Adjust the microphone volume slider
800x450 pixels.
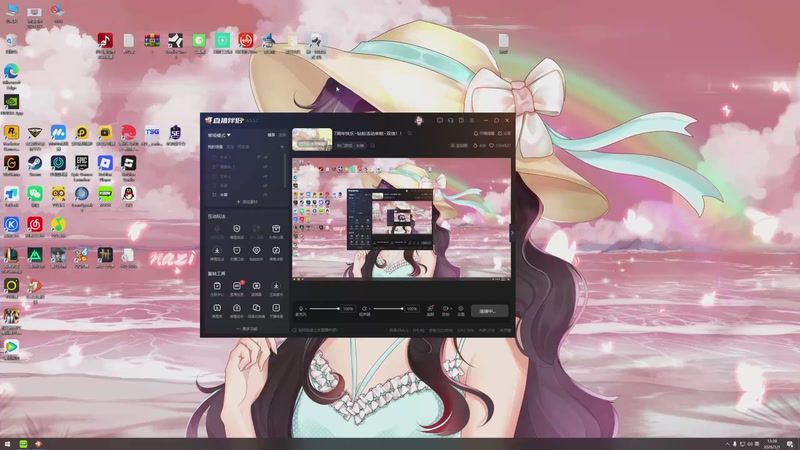(x=324, y=309)
